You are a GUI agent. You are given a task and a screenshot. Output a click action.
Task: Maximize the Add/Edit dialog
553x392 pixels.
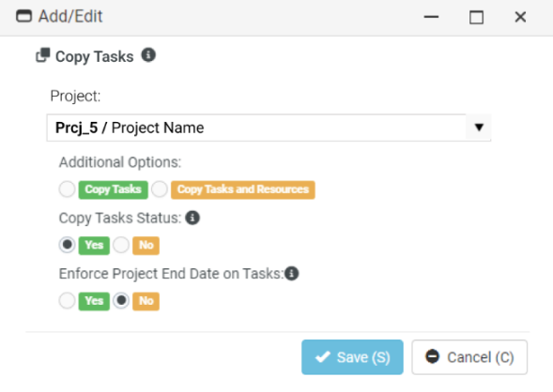coord(476,17)
